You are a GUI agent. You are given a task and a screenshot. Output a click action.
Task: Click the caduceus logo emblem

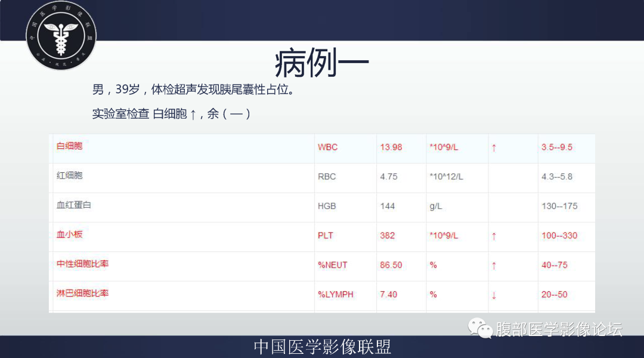[61, 35]
